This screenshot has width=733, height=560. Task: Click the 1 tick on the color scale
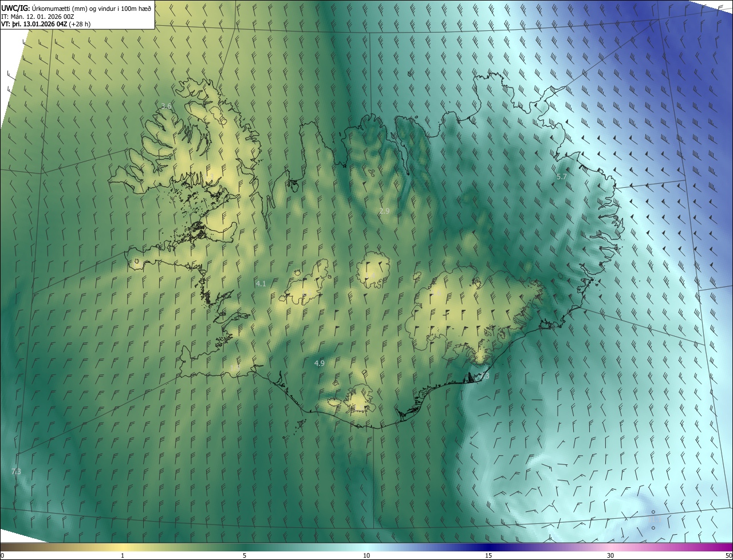pos(123,555)
